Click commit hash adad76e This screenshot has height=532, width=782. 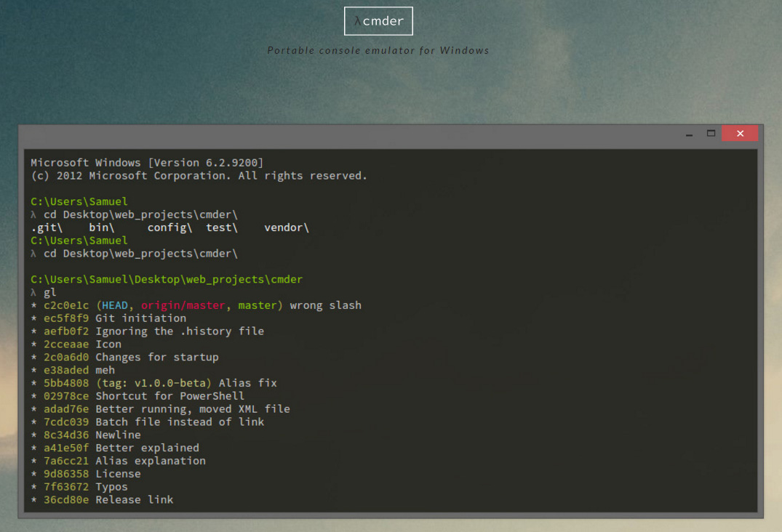click(x=66, y=409)
